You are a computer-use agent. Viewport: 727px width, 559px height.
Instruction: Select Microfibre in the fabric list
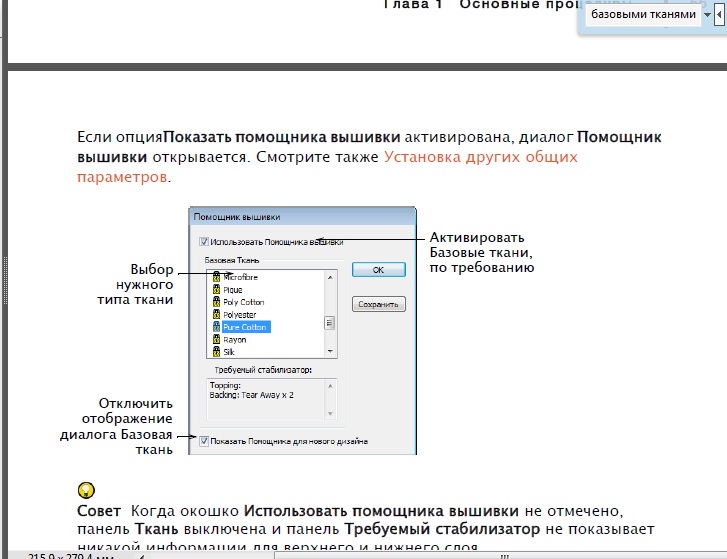[240, 277]
